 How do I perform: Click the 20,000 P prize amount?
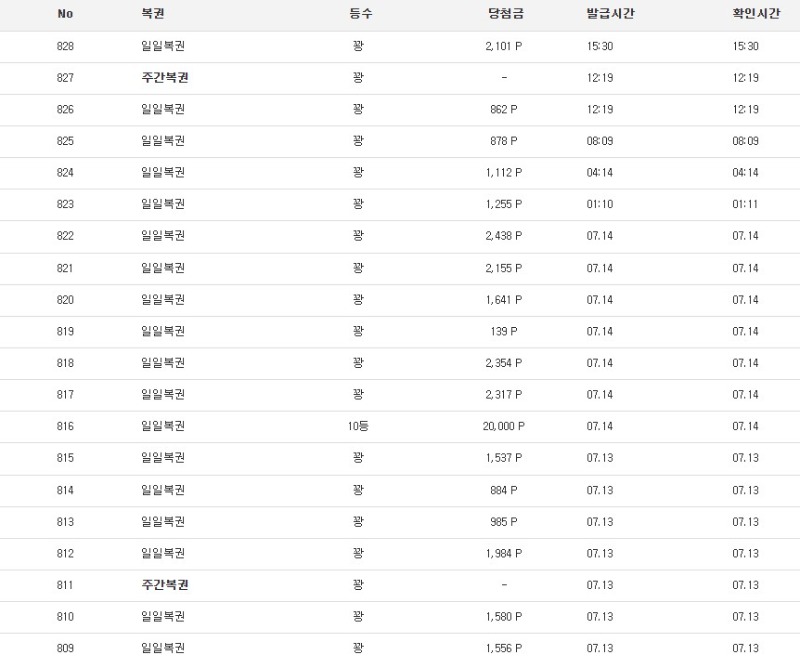(x=503, y=426)
